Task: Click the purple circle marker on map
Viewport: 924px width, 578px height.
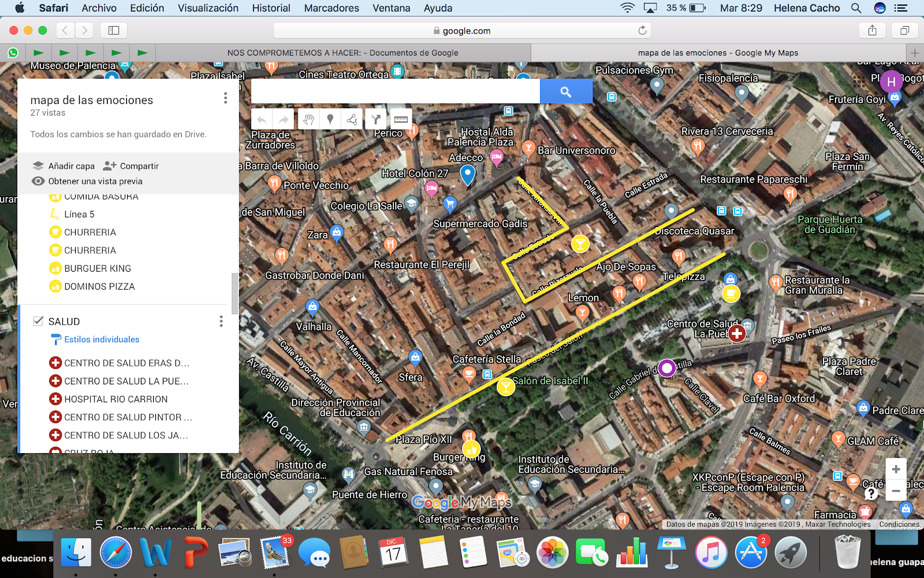Action: pyautogui.click(x=667, y=368)
